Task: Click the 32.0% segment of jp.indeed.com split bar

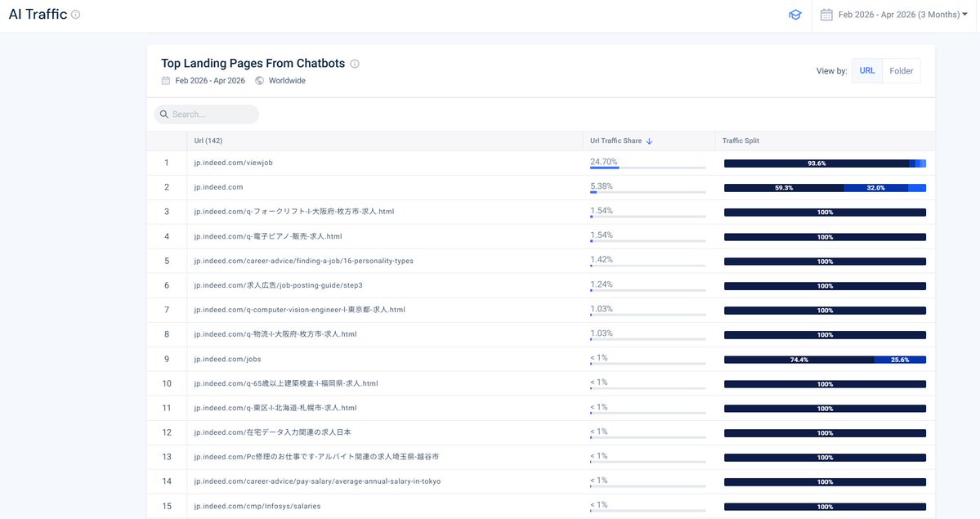Action: 875,188
